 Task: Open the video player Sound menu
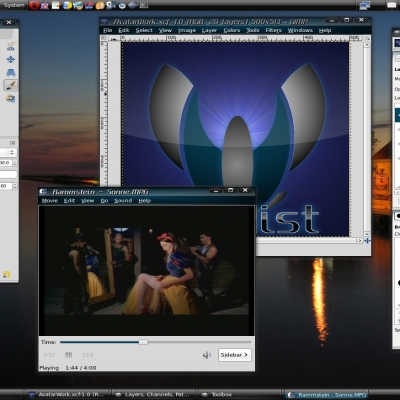click(x=123, y=201)
